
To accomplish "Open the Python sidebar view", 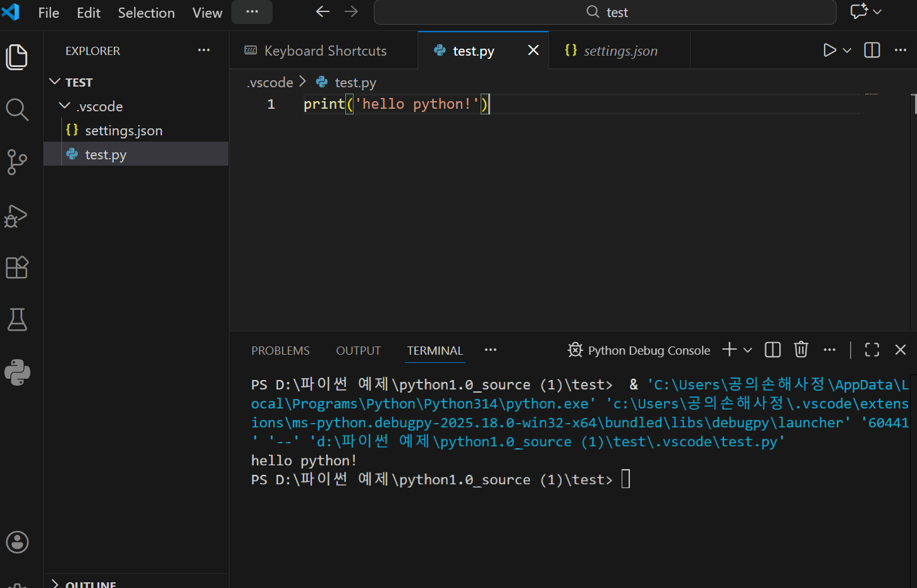I will click(17, 372).
